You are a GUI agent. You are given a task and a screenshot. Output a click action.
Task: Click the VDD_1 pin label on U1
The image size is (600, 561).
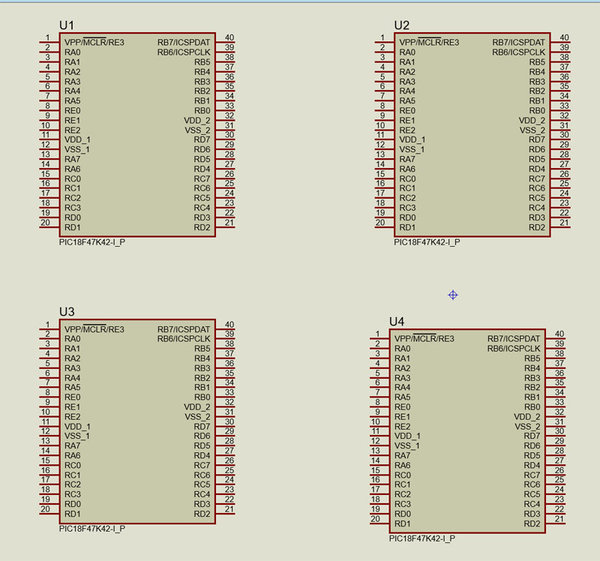pos(78,140)
